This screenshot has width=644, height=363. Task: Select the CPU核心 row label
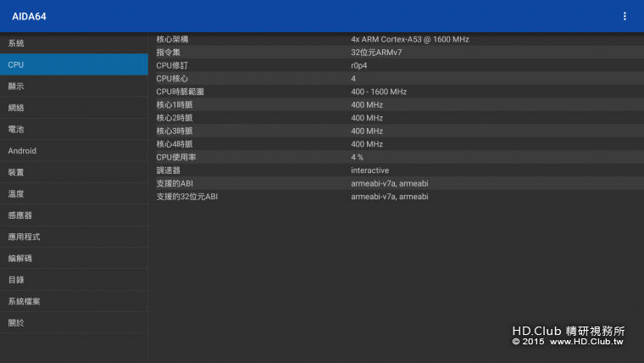click(x=172, y=79)
